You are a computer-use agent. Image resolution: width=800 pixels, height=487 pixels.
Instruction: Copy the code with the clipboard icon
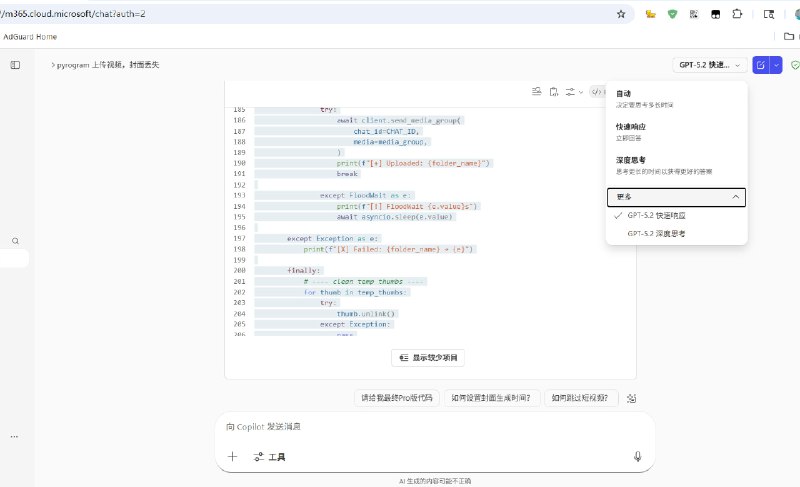(x=554, y=92)
